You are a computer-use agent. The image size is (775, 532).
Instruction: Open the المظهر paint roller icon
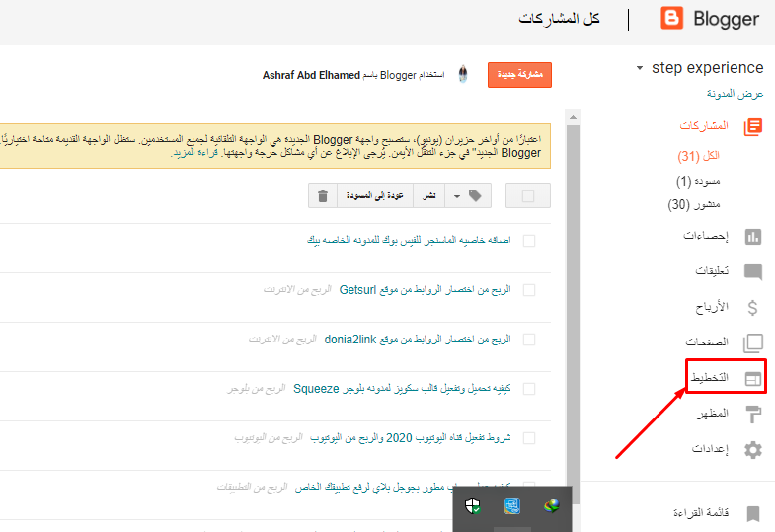[752, 414]
